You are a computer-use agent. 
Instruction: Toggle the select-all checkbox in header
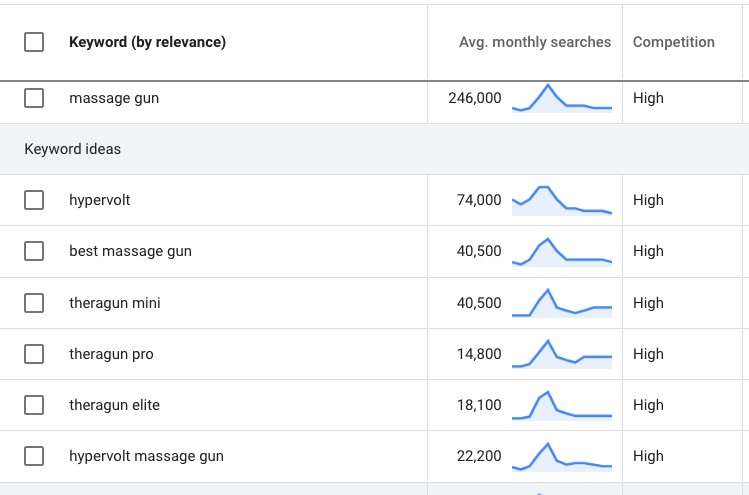click(x=34, y=42)
